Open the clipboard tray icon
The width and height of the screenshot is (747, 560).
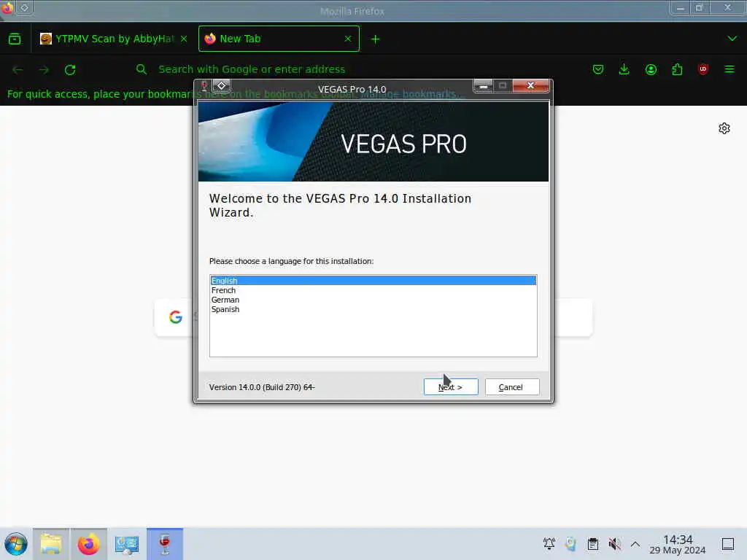point(592,544)
